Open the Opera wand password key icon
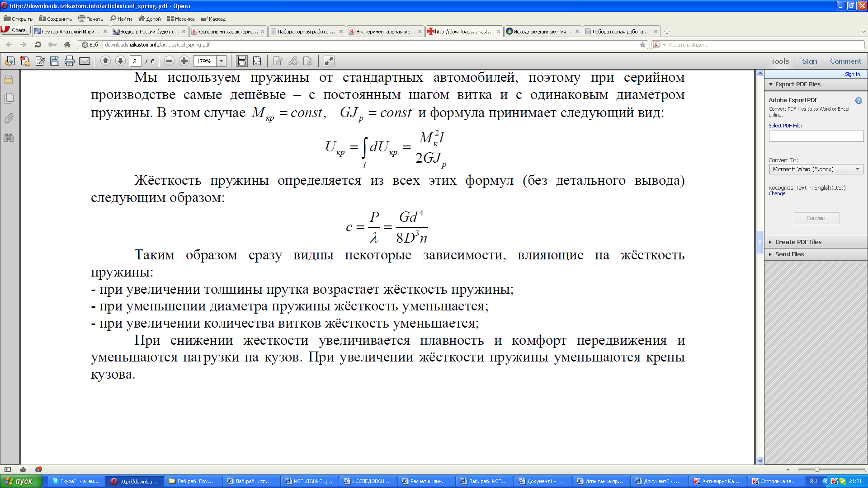The height and width of the screenshot is (488, 868). pos(52,45)
